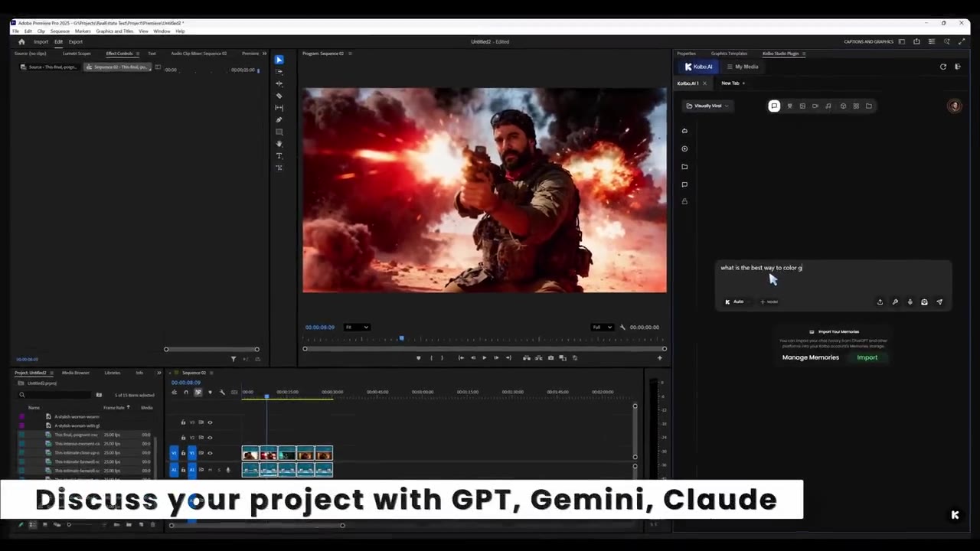Viewport: 980px width, 551px height.
Task: Open the Kolbo sidebar folder icon
Action: pos(684,167)
